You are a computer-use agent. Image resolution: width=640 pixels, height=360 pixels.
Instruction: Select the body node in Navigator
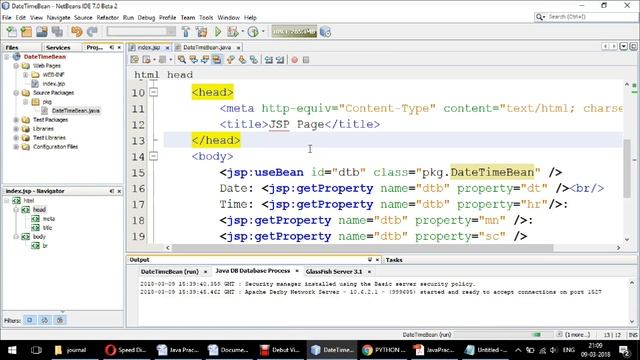pos(39,237)
